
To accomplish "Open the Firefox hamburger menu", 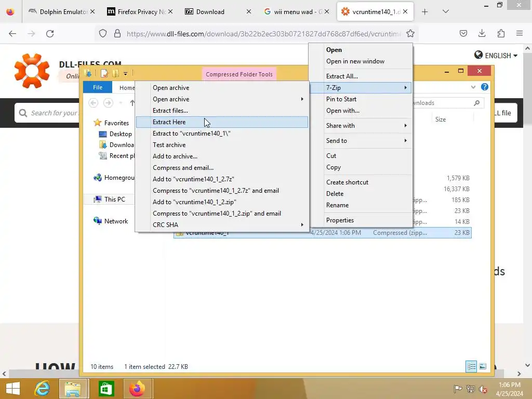I will coord(520,33).
